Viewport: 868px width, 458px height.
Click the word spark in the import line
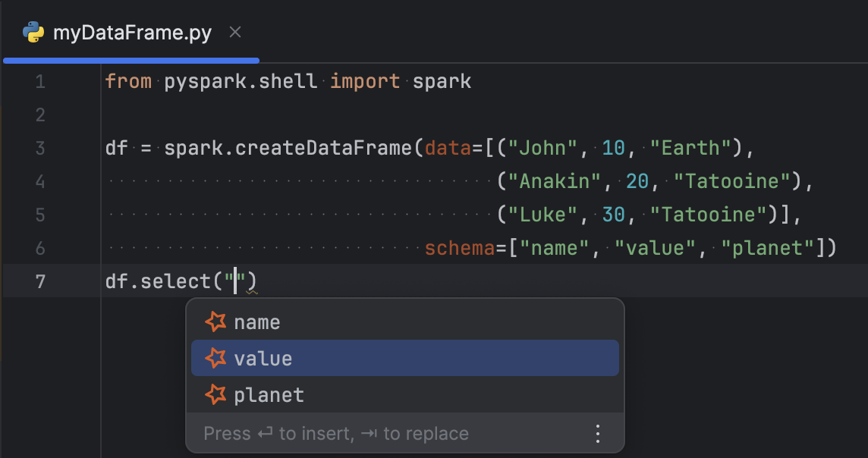[442, 82]
